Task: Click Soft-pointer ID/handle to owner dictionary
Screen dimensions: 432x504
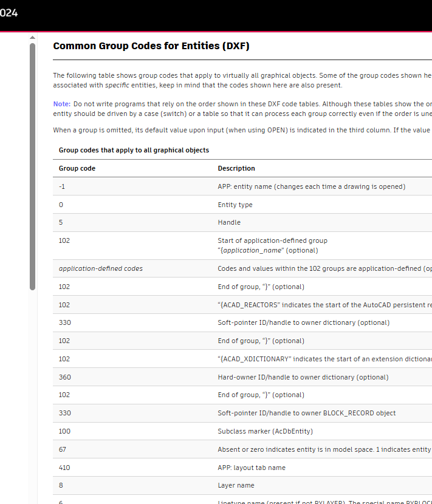Action: tap(303, 322)
